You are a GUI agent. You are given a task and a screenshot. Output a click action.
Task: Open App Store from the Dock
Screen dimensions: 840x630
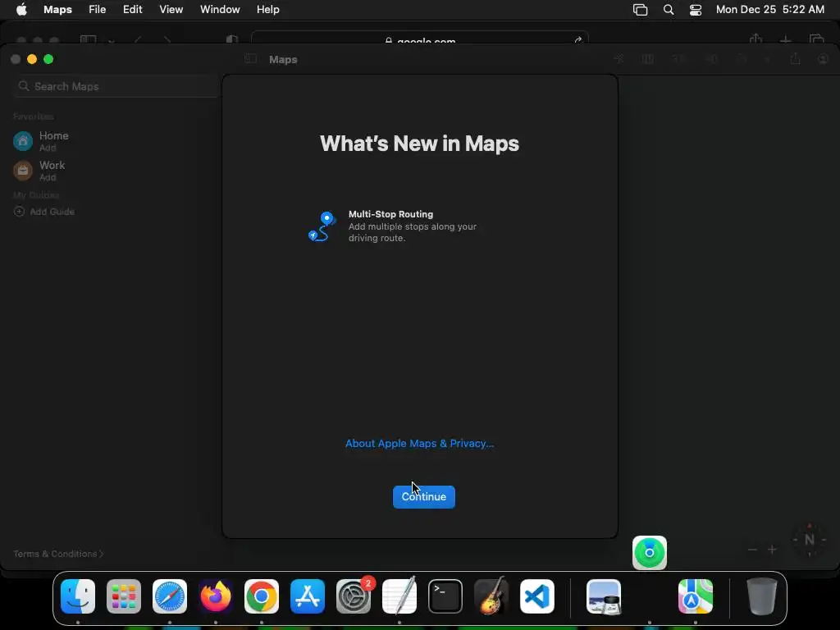(x=308, y=596)
